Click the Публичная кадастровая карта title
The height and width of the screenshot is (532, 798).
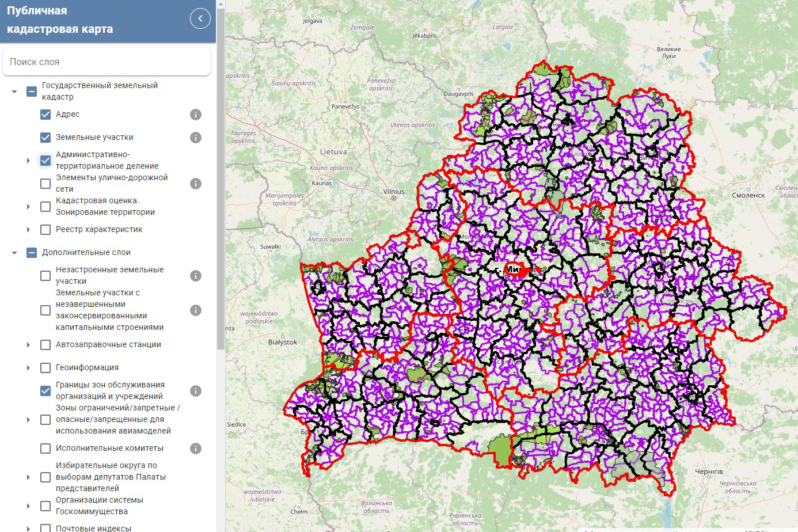60,20
